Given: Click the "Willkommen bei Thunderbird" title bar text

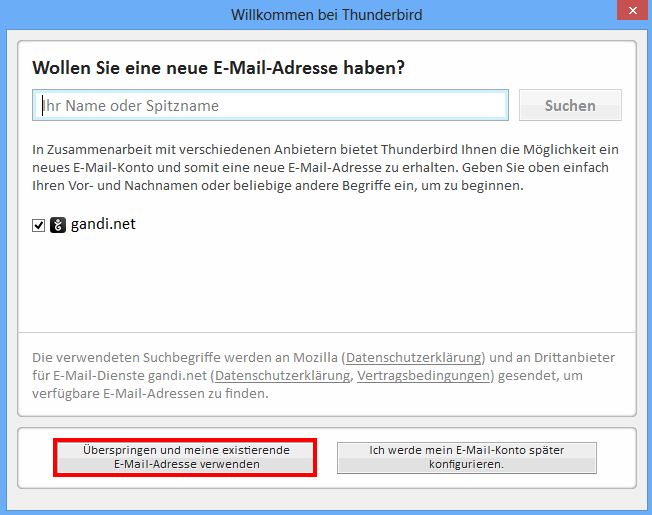Looking at the screenshot, I should 326,15.
